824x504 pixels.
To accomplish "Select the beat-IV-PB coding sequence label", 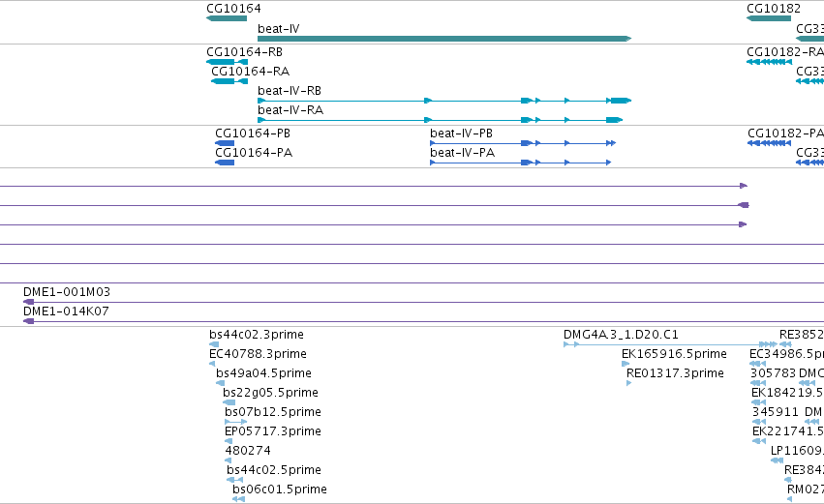I will click(x=461, y=133).
